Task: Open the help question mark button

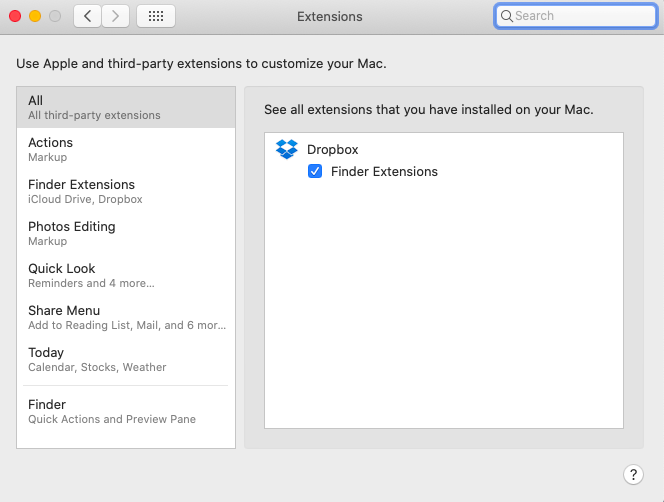Action: [633, 474]
